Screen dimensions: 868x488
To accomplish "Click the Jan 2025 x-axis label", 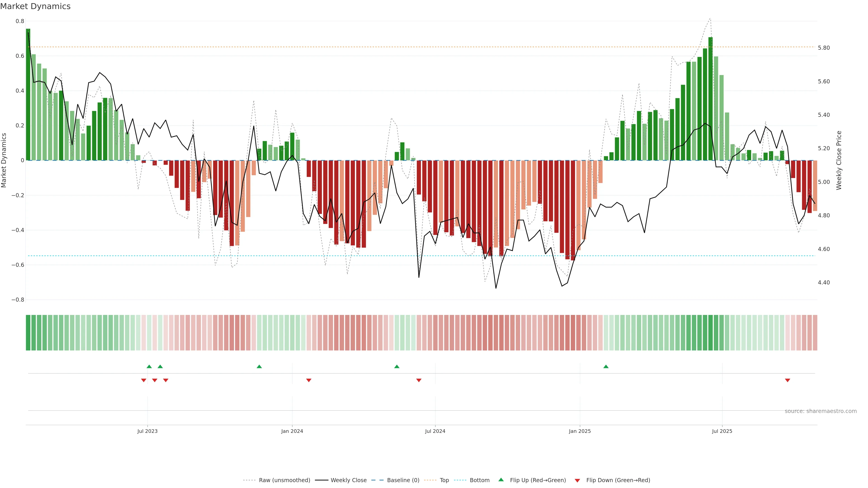I will (x=580, y=431).
